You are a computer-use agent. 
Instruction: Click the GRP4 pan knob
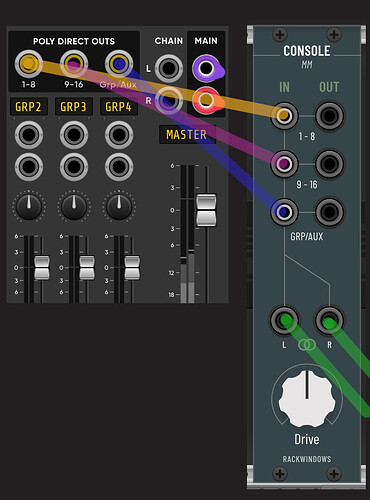(119, 207)
